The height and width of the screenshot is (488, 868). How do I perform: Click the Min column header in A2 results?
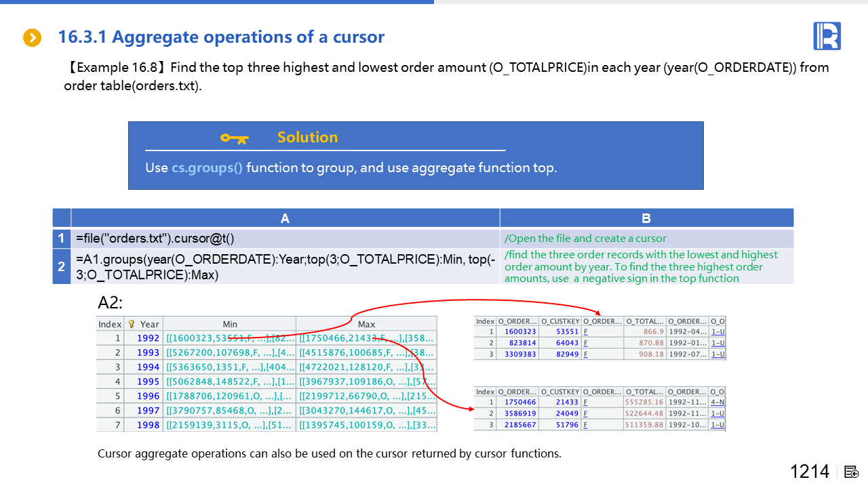(x=230, y=324)
